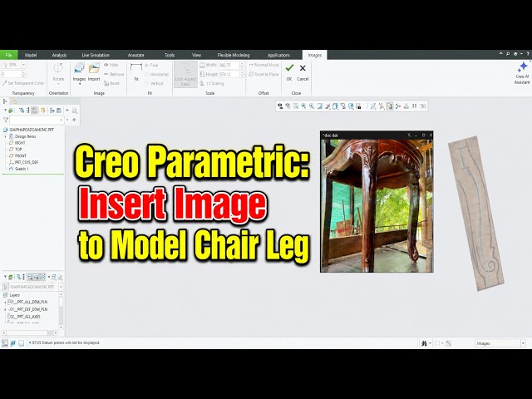Viewport: 532px width, 399px height.
Task: Click the green OK checkmark
Action: [289, 68]
